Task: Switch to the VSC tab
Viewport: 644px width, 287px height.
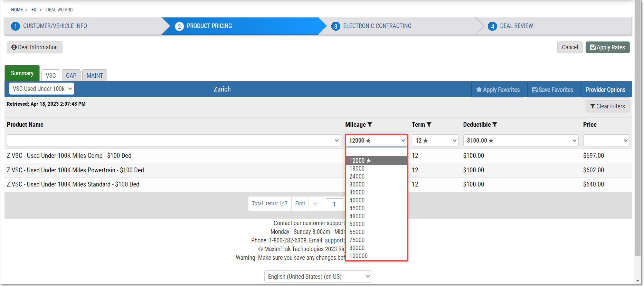Action: pos(51,75)
